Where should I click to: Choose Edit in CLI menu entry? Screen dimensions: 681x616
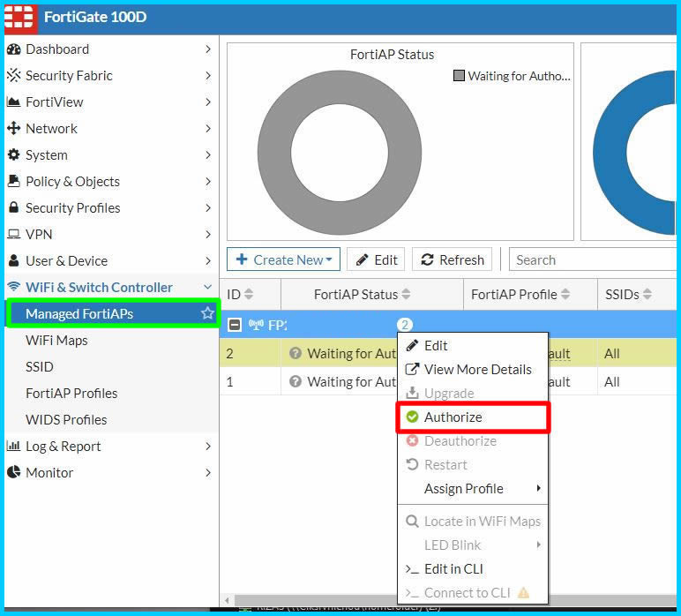[x=473, y=568]
